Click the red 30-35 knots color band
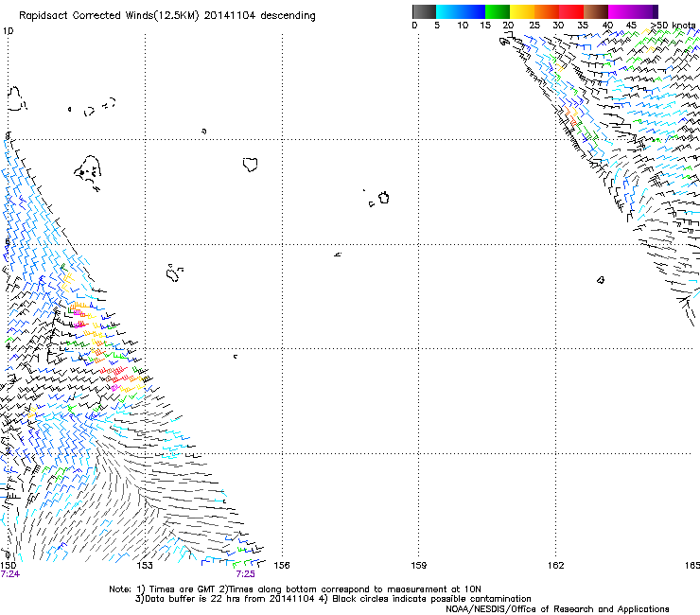The image size is (700, 615). [571, 11]
